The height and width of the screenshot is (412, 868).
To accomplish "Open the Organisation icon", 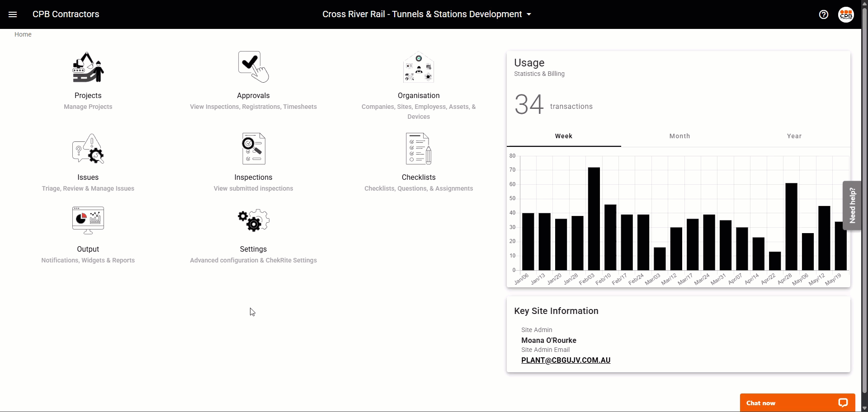I will click(x=419, y=67).
